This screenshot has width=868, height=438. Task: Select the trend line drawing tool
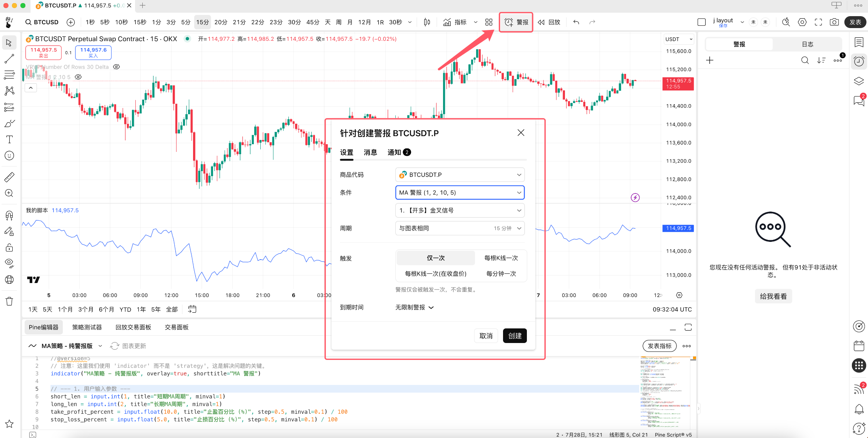(9, 59)
